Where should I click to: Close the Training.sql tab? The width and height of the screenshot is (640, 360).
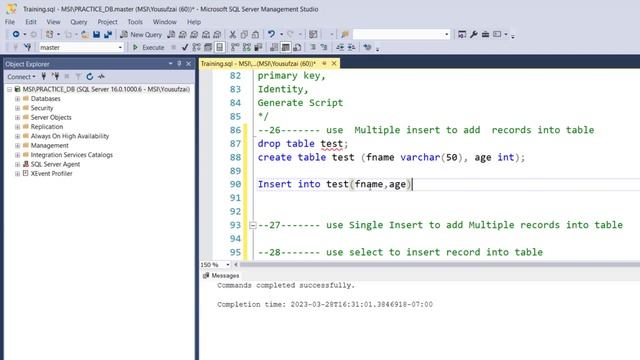click(x=334, y=63)
